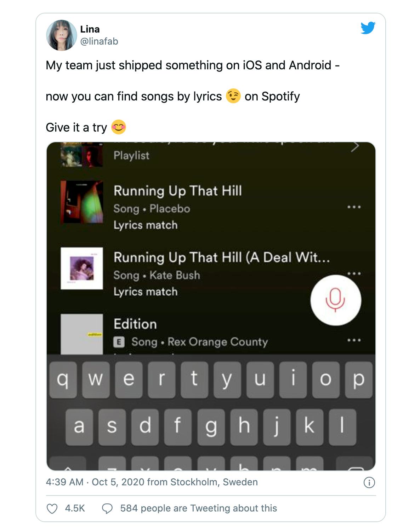
Task: Open more options for Kate Bush song
Action: coord(354,273)
